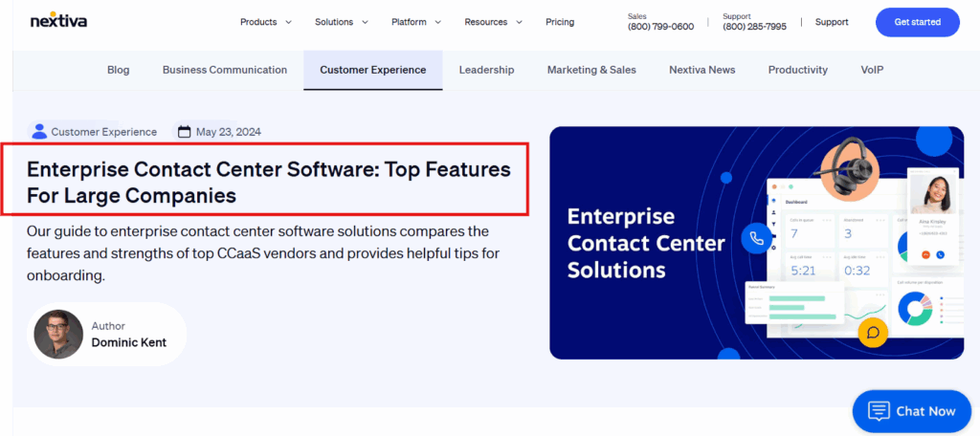Click the headset image in banner

pos(850,168)
